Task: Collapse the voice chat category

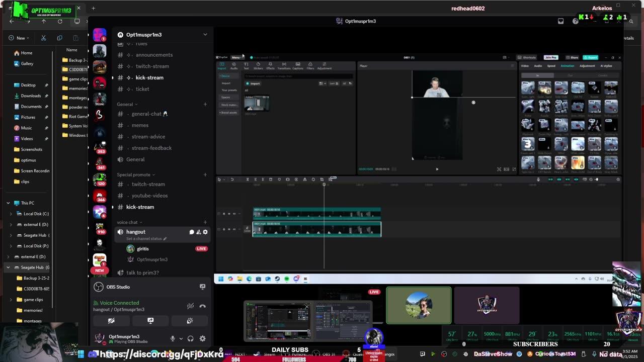Action: point(129,222)
